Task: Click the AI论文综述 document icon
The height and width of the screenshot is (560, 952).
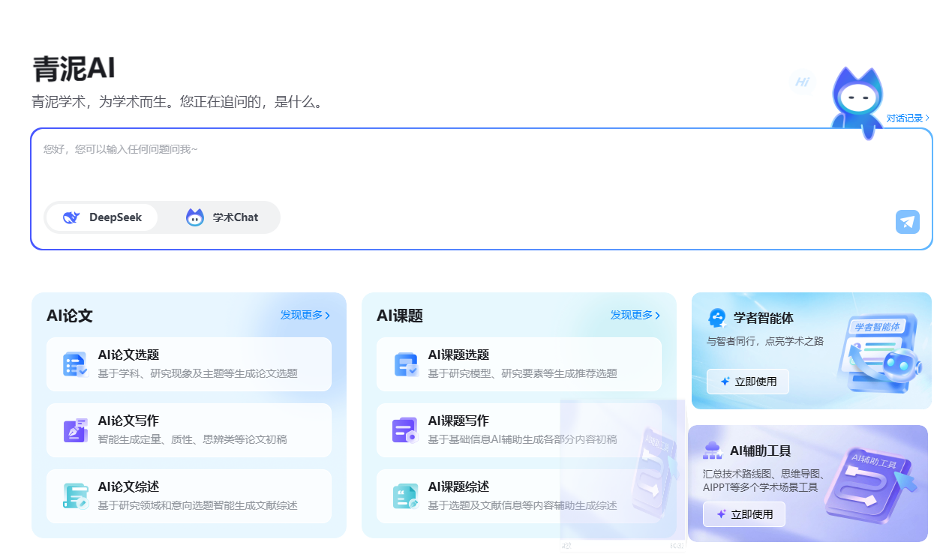Action: coord(74,496)
